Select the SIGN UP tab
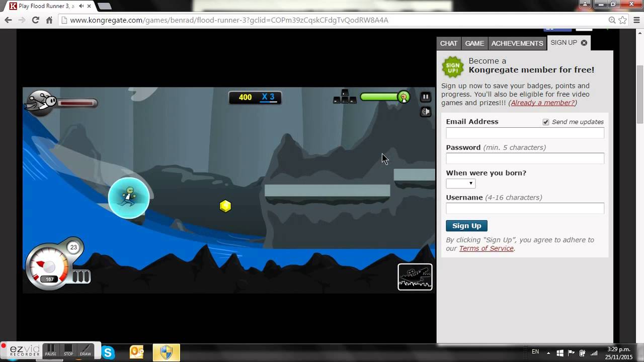Image resolution: width=644 pixels, height=362 pixels. [563, 43]
